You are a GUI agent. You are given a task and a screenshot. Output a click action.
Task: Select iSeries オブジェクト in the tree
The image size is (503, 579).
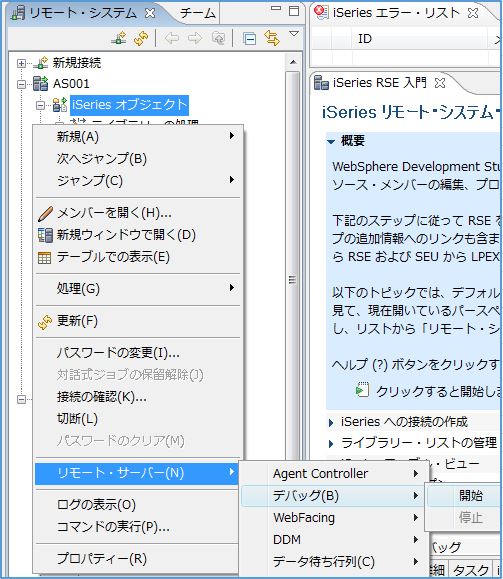(x=129, y=105)
